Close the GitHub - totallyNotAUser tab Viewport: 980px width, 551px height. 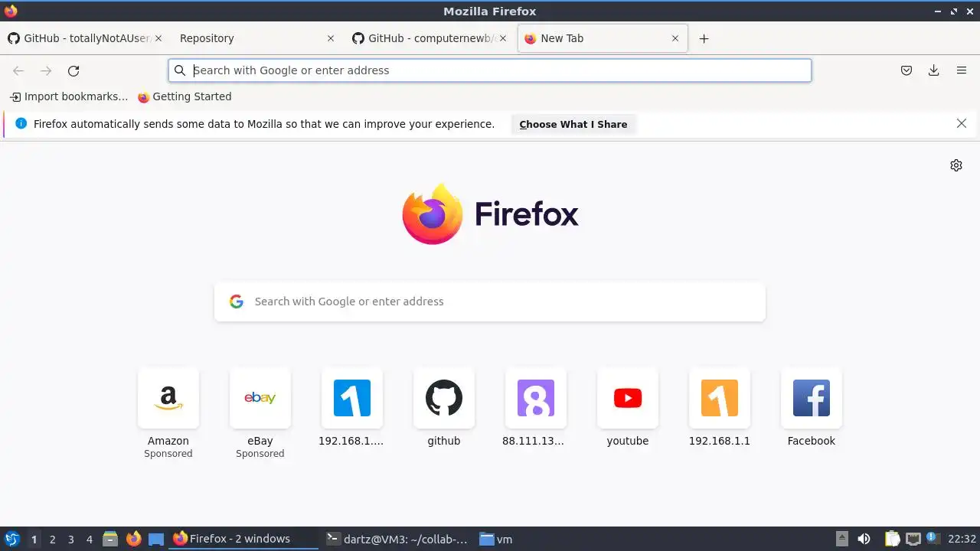tap(158, 38)
